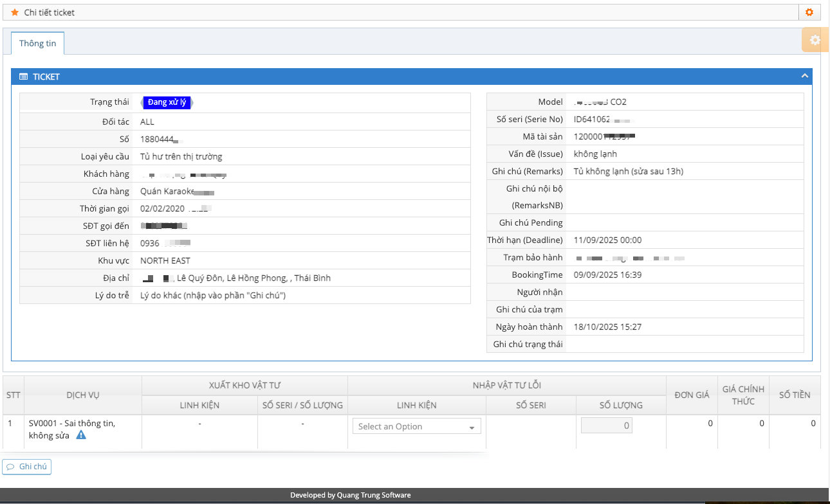This screenshot has width=830, height=504.
Task: Open the Select an Option dropdown
Action: click(416, 426)
